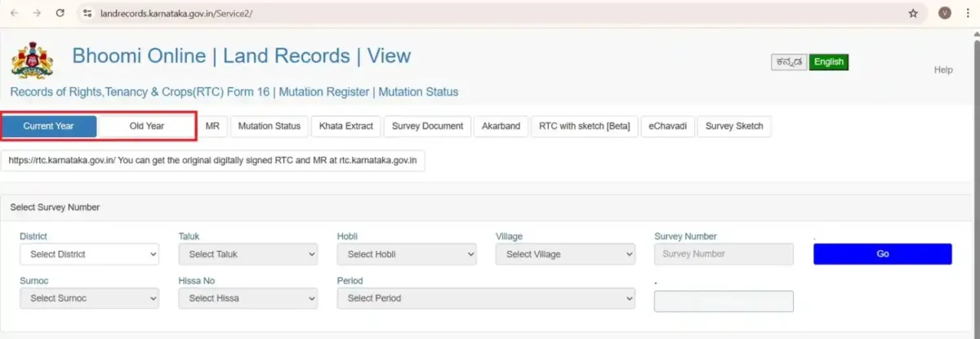
Task: Open the MR tab
Action: (212, 126)
